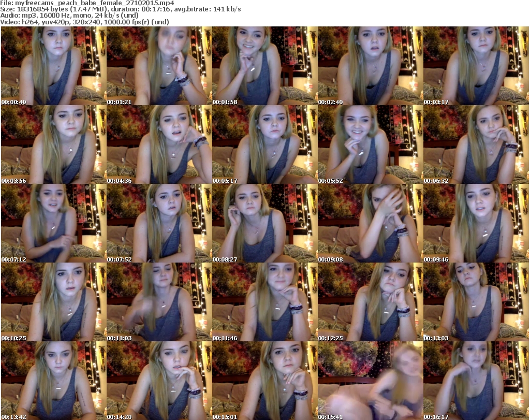The height and width of the screenshot is (420, 530).
Task: Open the thumbnail frame at 00:04:36
Action: [x=159, y=144]
